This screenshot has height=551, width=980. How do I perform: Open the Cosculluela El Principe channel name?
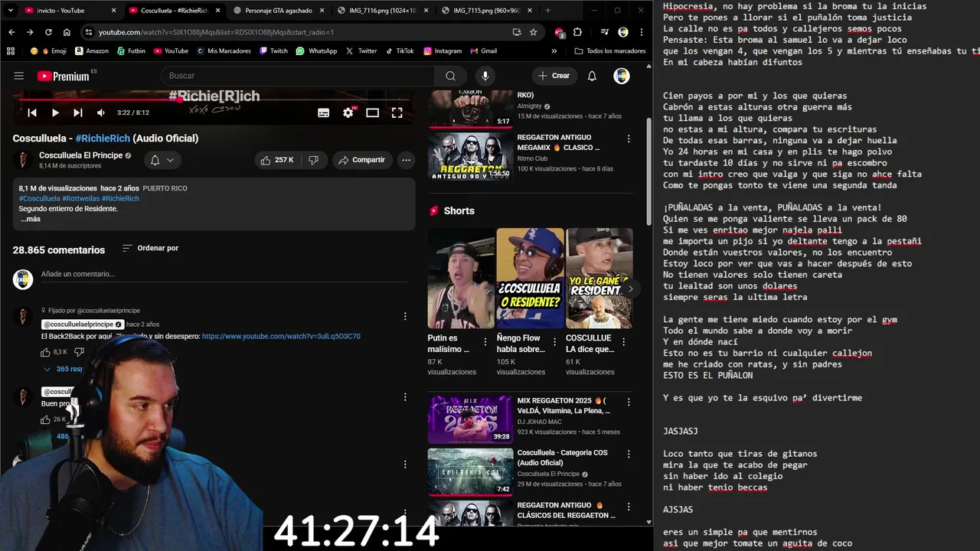tap(80, 155)
